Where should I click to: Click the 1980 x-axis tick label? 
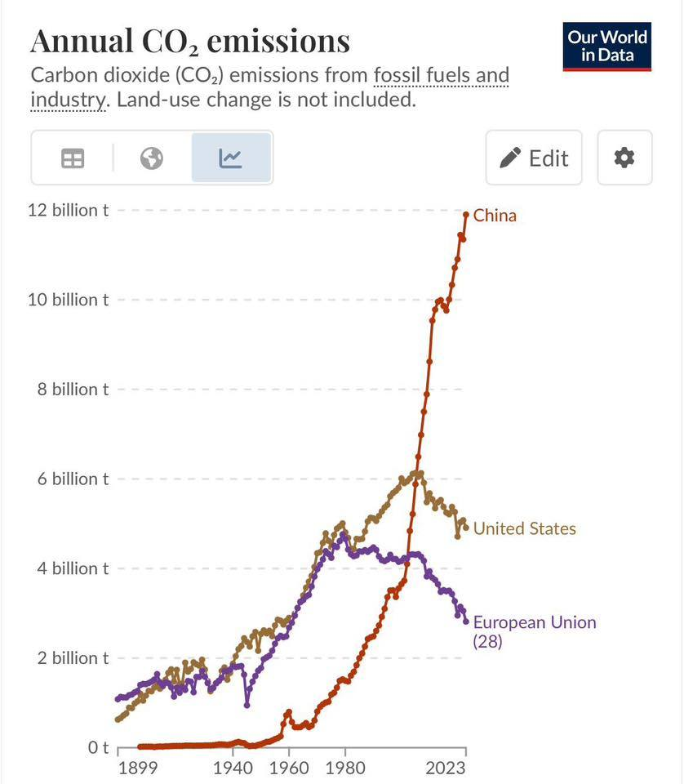click(344, 768)
